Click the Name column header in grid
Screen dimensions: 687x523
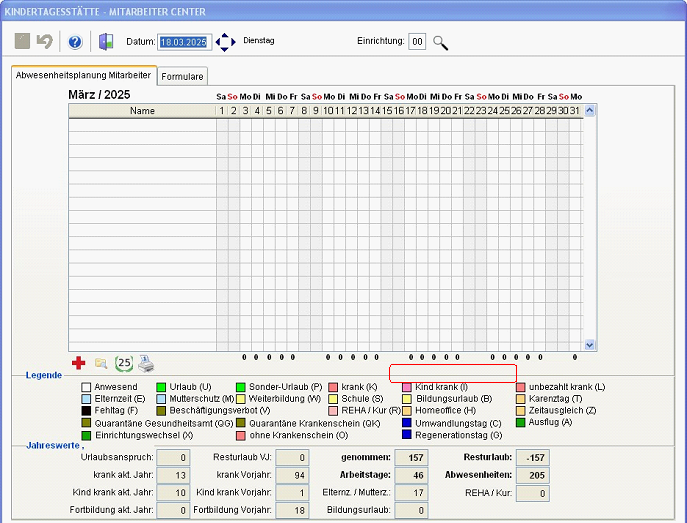tap(142, 110)
